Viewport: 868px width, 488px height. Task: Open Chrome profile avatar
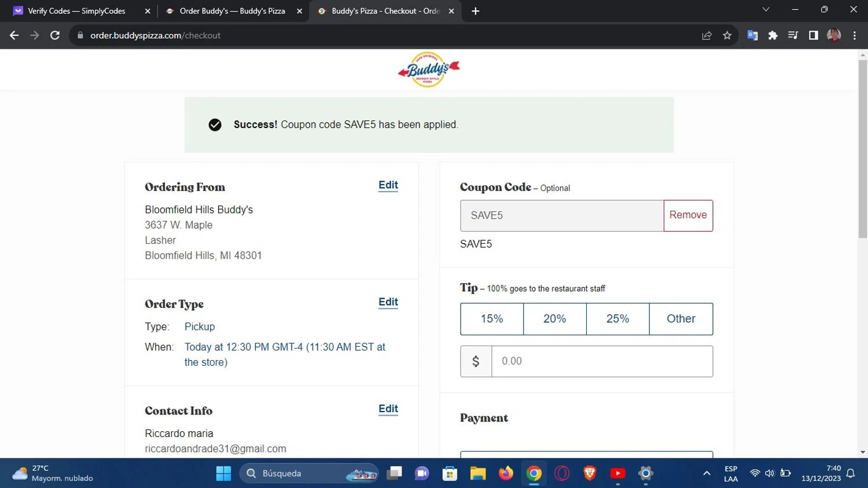click(834, 35)
